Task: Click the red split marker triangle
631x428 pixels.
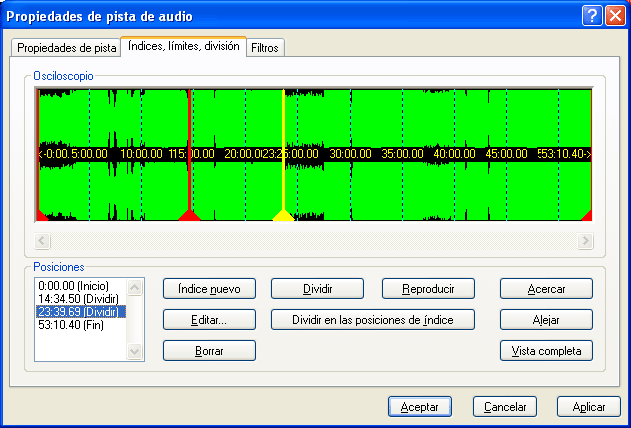Action: tap(189, 215)
